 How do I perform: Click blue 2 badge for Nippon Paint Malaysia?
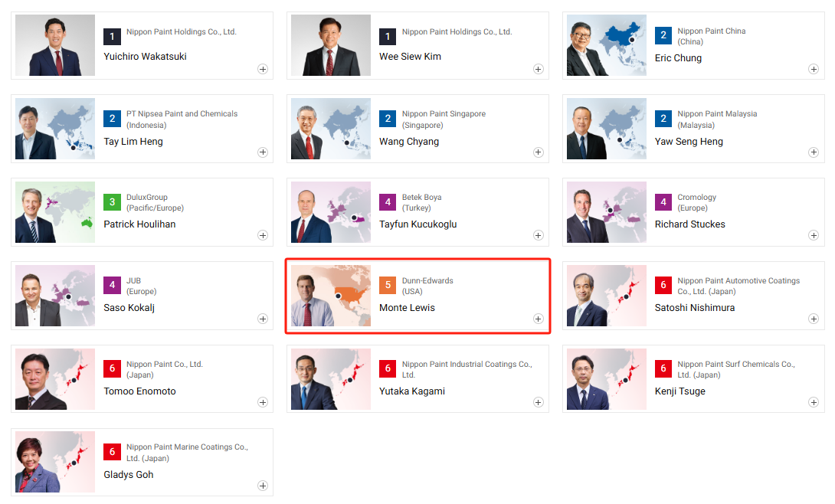663,118
